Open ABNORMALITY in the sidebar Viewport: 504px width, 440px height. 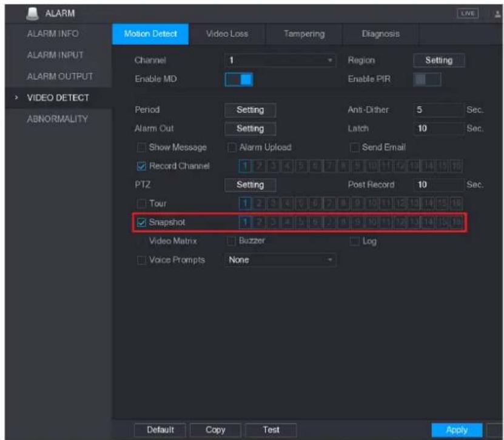click(x=57, y=119)
